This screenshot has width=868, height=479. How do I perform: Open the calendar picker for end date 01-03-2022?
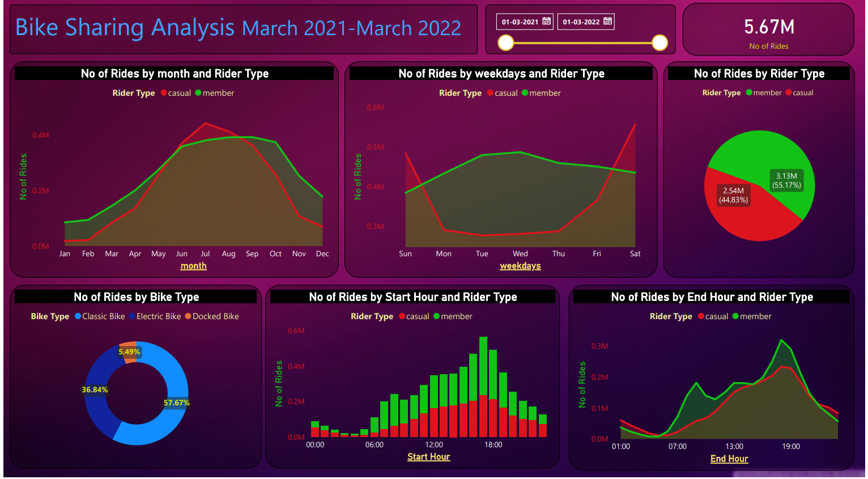(x=607, y=22)
